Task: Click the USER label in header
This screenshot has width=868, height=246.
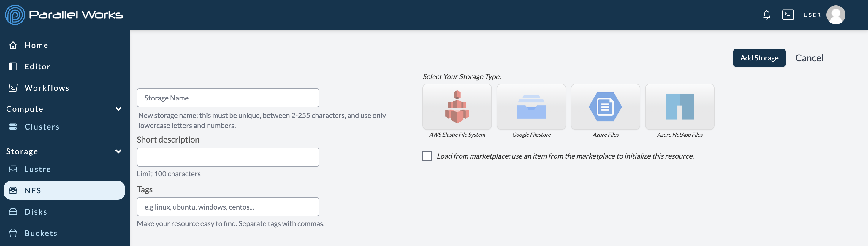Action: (x=812, y=15)
